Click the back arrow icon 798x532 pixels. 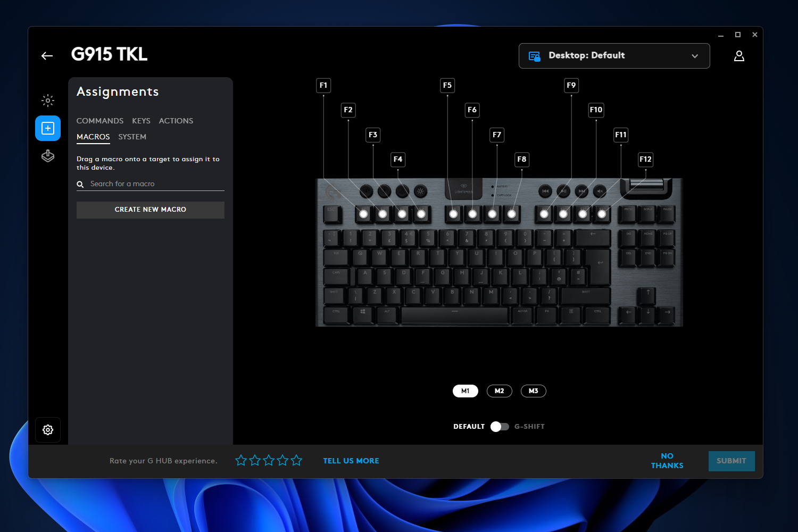[x=47, y=56]
